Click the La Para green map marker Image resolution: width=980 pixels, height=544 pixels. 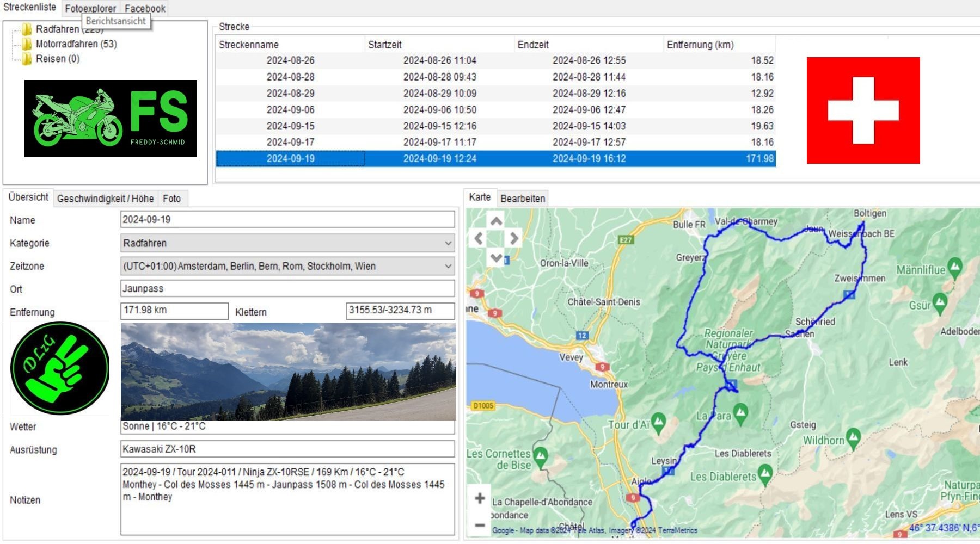point(740,413)
